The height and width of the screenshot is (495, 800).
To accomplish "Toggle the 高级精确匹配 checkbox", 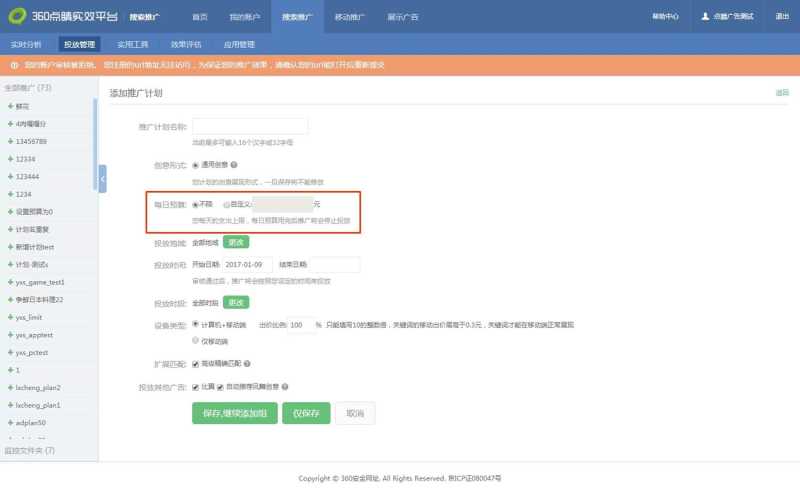I will [195, 364].
